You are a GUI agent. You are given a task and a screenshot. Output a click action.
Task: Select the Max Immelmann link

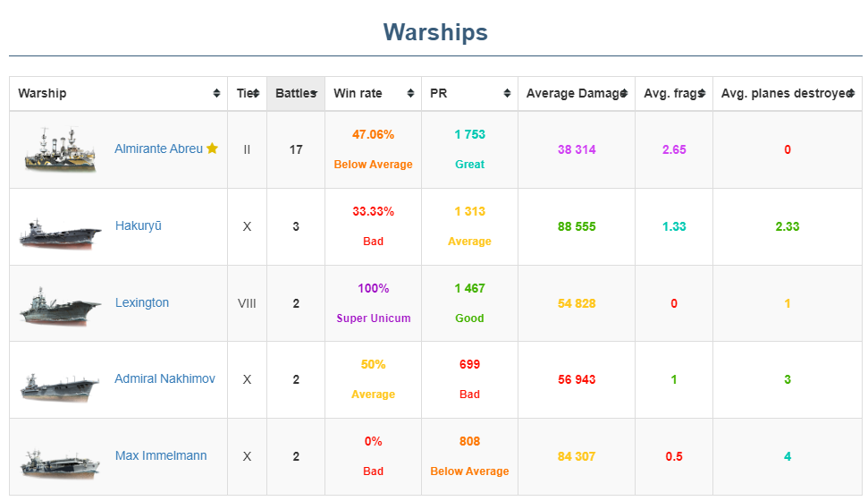(161, 456)
